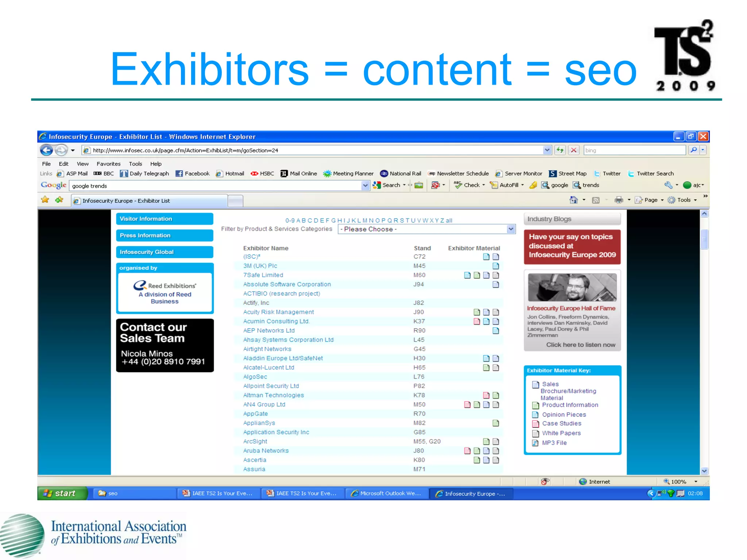Open the Aruba Networks exhibitor link

(x=266, y=451)
